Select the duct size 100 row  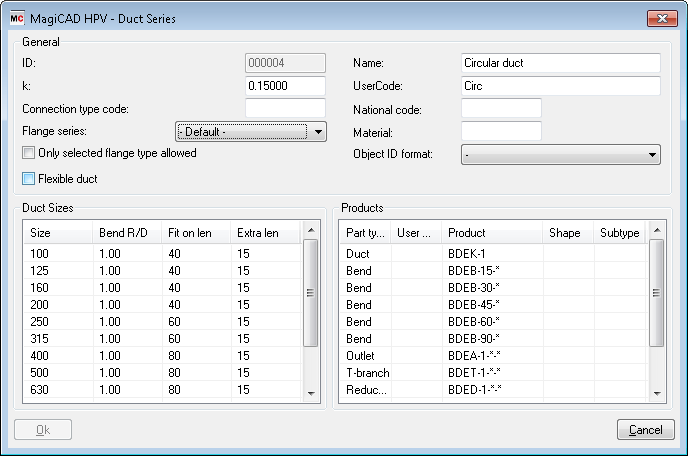tap(162, 254)
